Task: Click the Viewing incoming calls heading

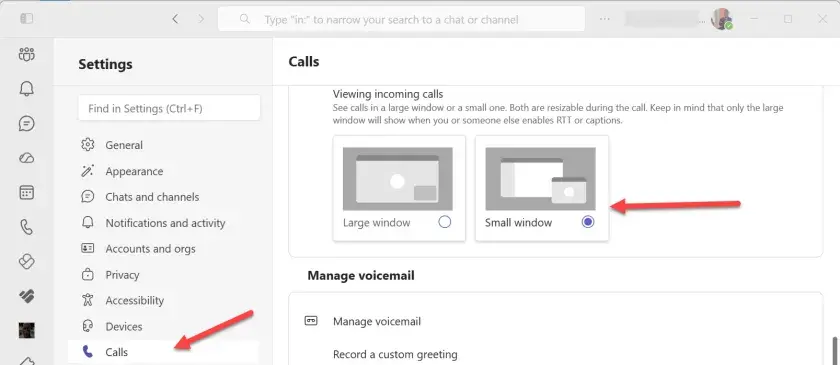Action: [388, 94]
